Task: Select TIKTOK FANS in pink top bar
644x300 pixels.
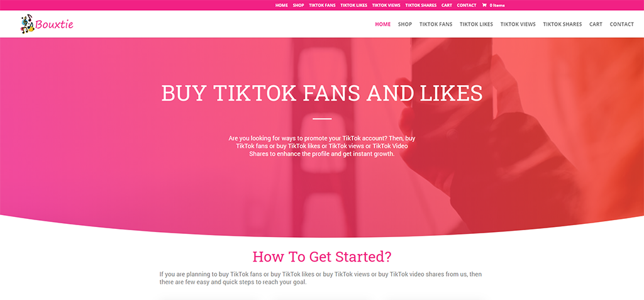Action: pos(323,5)
